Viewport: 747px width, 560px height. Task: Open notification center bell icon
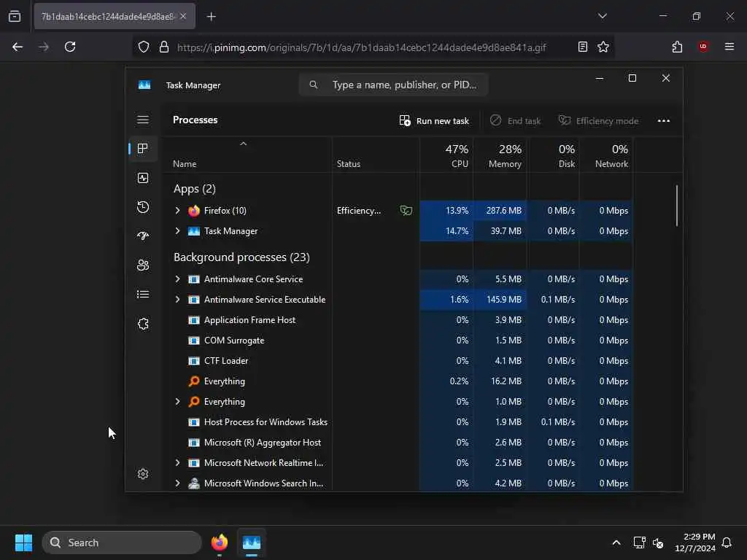[727, 542]
